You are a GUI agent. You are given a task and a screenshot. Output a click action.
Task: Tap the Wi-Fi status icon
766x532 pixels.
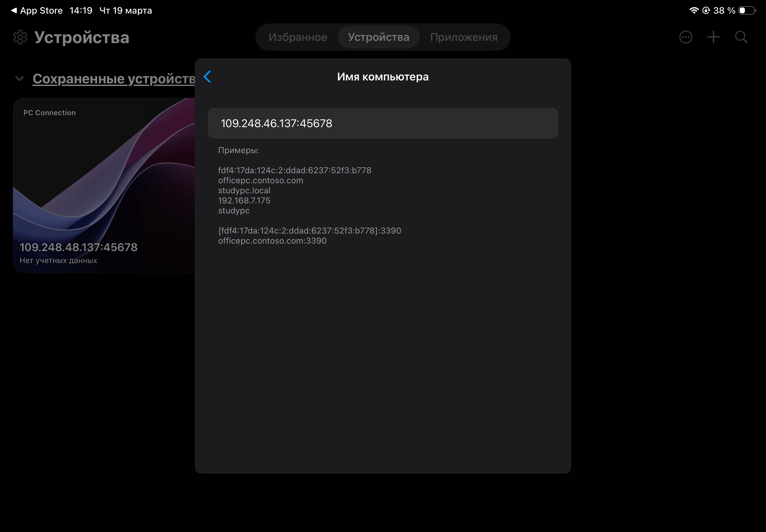pos(694,10)
